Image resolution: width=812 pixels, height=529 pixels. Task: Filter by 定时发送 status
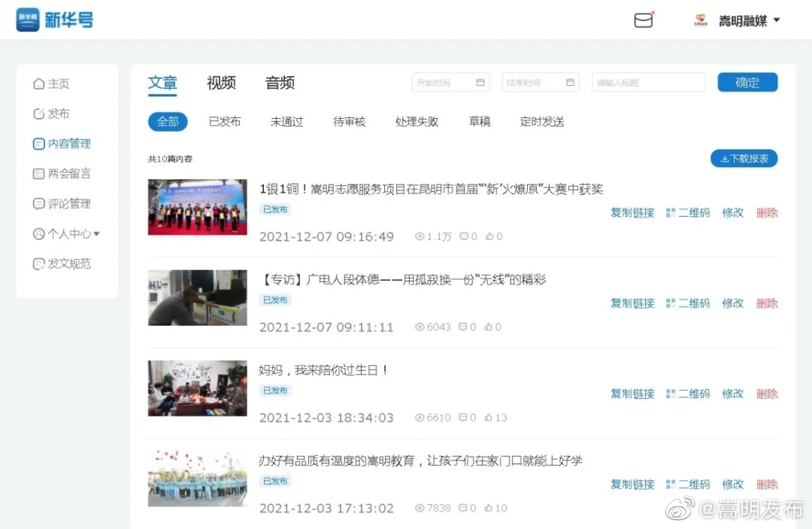tap(542, 122)
